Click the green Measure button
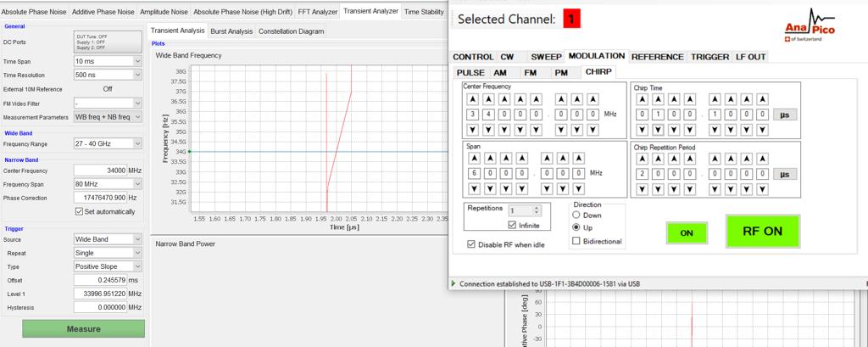The width and height of the screenshot is (868, 347). point(83,328)
